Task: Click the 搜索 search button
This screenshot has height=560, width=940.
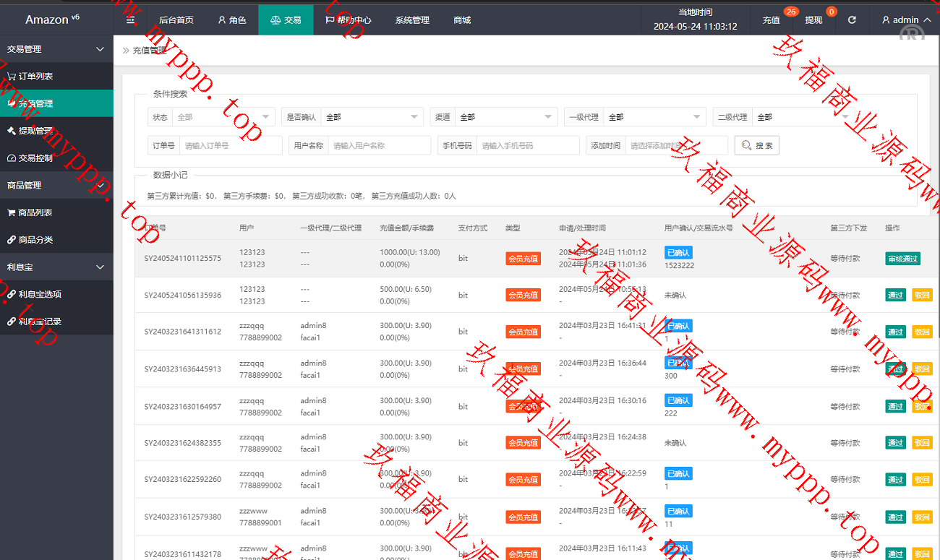Action: [756, 145]
